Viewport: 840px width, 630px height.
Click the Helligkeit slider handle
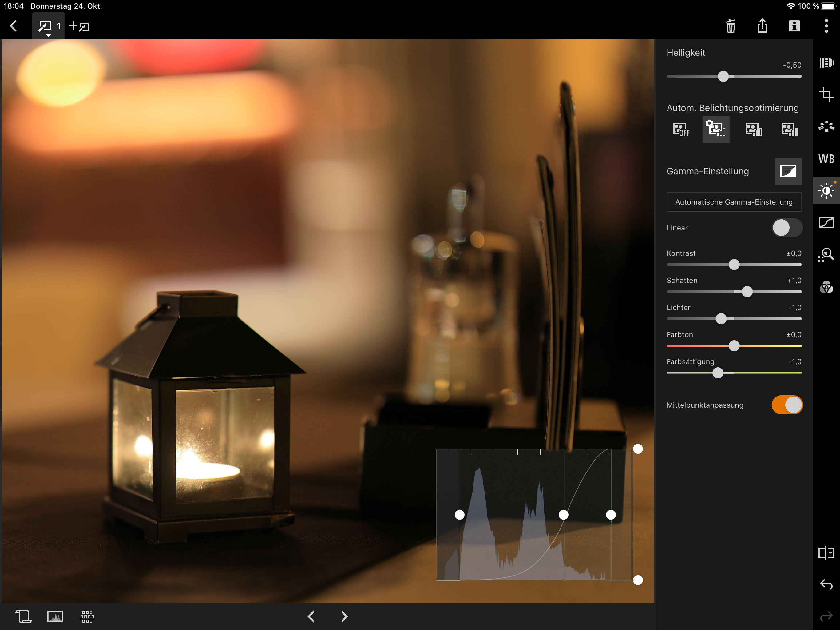(x=723, y=76)
